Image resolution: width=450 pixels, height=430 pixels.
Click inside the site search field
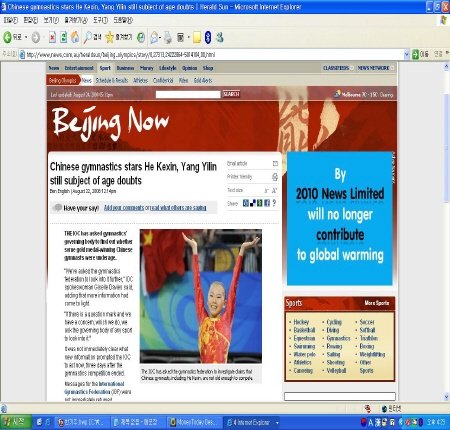point(188,94)
